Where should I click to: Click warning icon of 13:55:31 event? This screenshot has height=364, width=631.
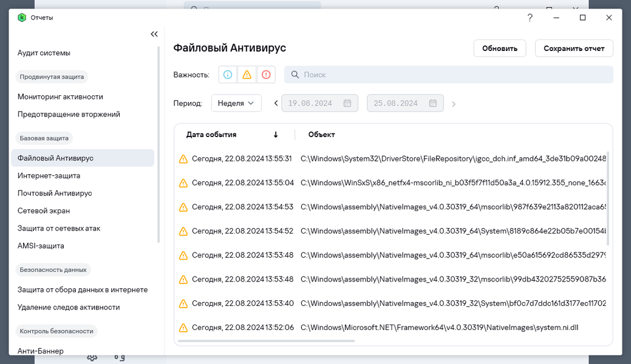pos(183,159)
